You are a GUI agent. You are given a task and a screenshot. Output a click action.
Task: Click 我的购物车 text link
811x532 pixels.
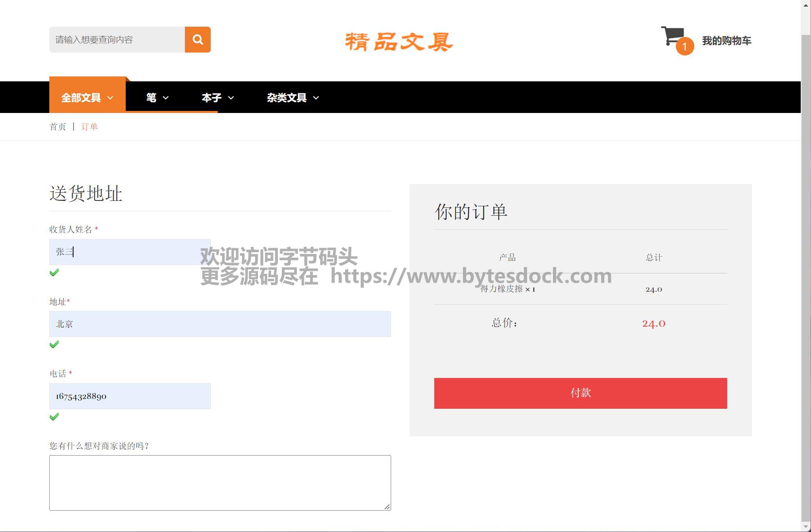coord(726,41)
